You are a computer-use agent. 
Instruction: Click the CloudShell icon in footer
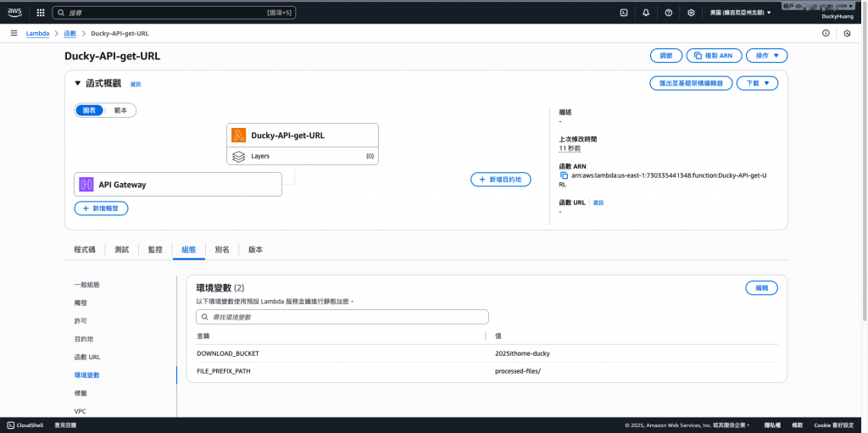pyautogui.click(x=11, y=425)
